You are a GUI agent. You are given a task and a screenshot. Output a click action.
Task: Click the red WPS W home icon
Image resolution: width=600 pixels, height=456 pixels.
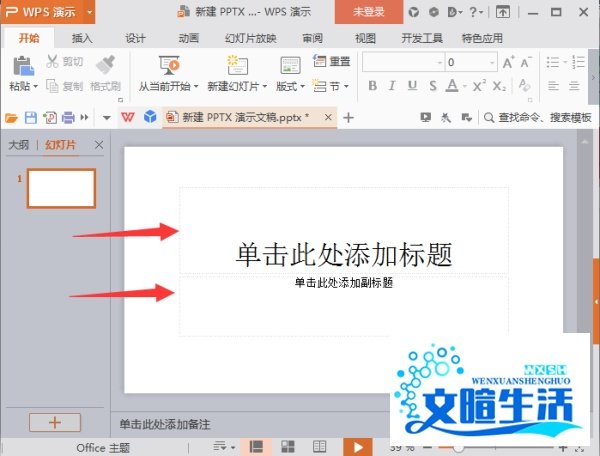pyautogui.click(x=128, y=117)
